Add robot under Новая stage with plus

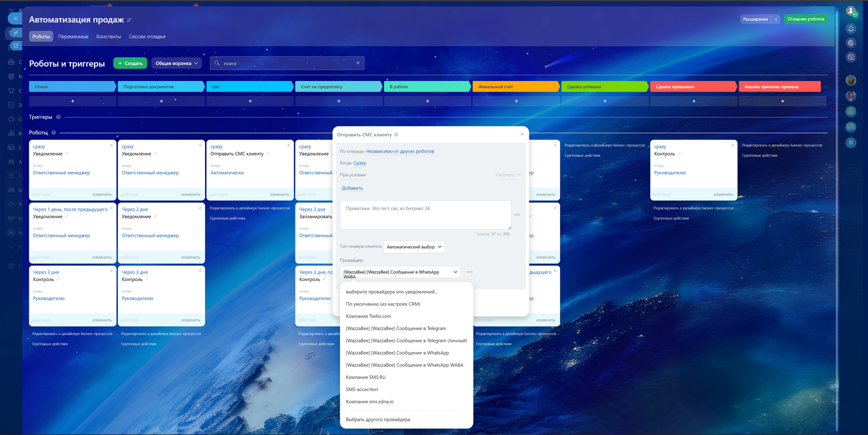click(72, 101)
